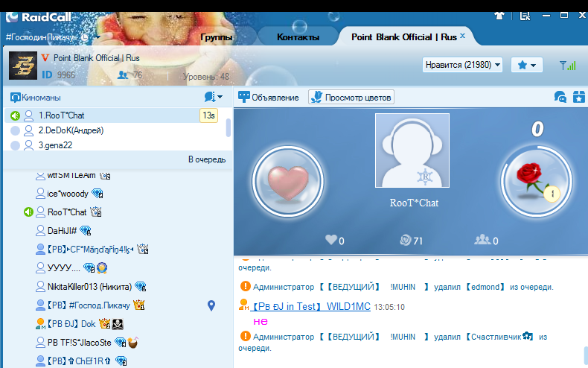The image size is (588, 368).
Task: Click the warning icon before 'удалил 【edmond】'
Action: [x=246, y=286]
